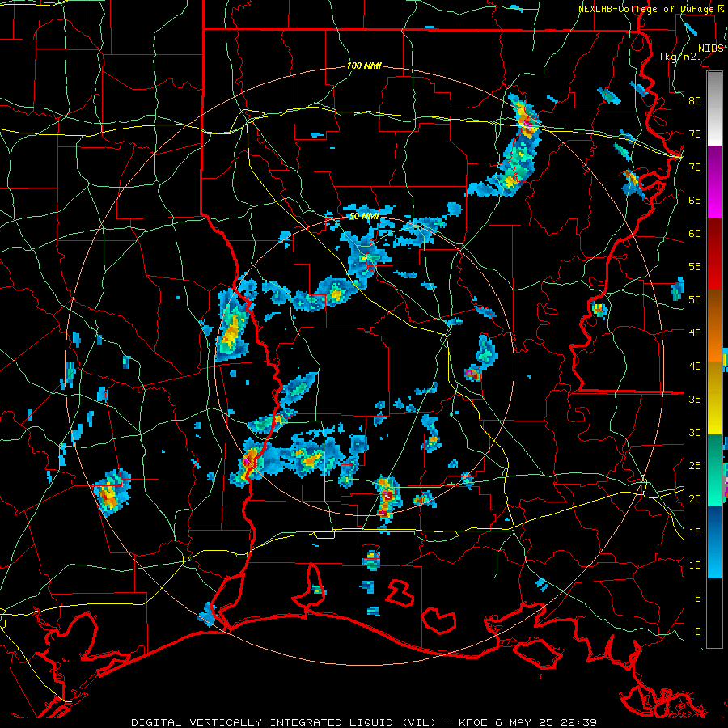Pick the yellow segment of the color bar
This screenshot has height=728, width=728.
pos(714,398)
